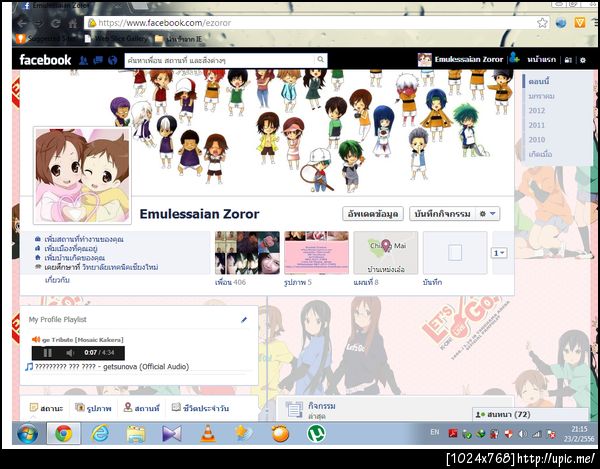Click the browser reload icon
The image size is (600, 469).
(55, 24)
